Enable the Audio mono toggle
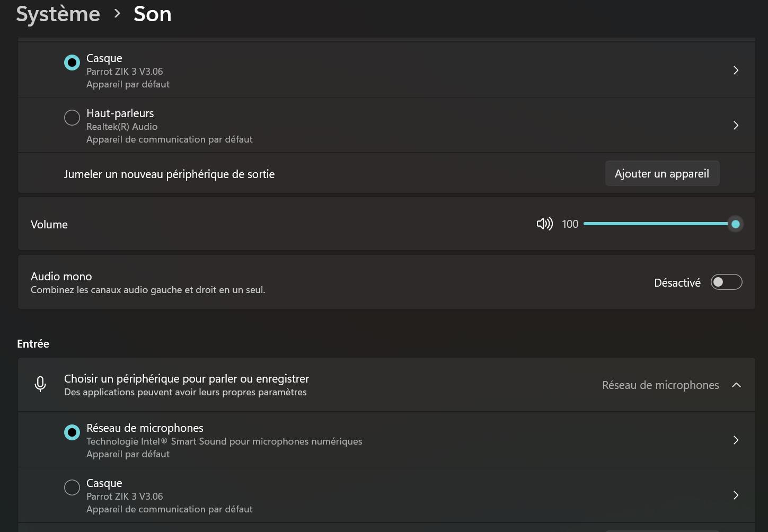The height and width of the screenshot is (532, 768). [x=726, y=282]
